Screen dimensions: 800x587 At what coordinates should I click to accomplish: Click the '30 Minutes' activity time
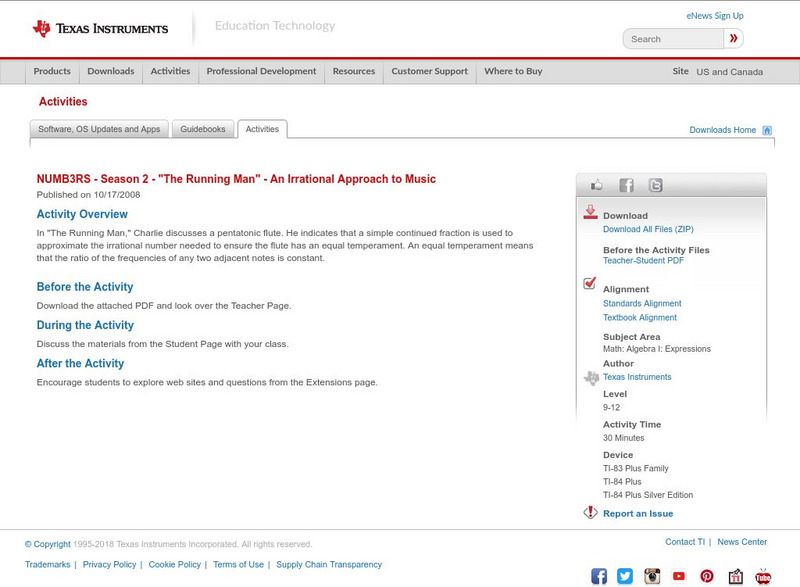pyautogui.click(x=623, y=438)
